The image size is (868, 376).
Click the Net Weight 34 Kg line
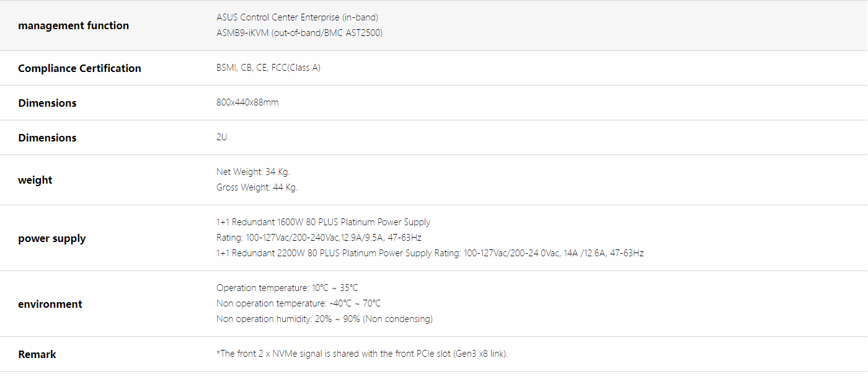tap(253, 172)
